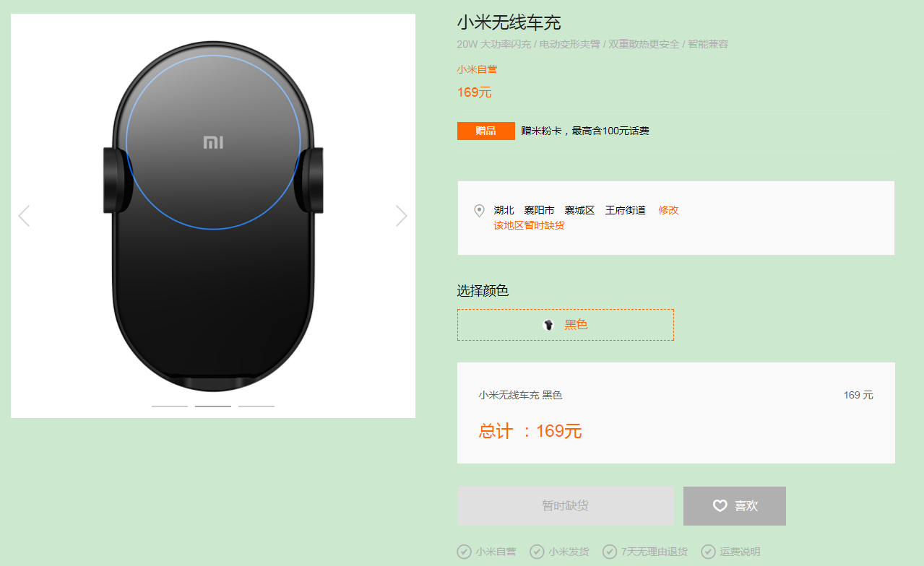Jump to the first image indicator dash
Image resolution: width=924 pixels, height=566 pixels.
click(170, 406)
